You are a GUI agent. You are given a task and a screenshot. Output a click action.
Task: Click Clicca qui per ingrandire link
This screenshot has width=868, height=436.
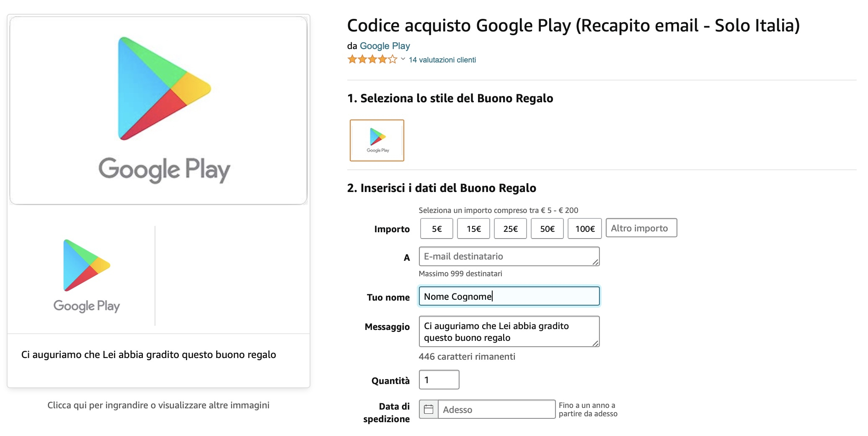[x=158, y=405]
